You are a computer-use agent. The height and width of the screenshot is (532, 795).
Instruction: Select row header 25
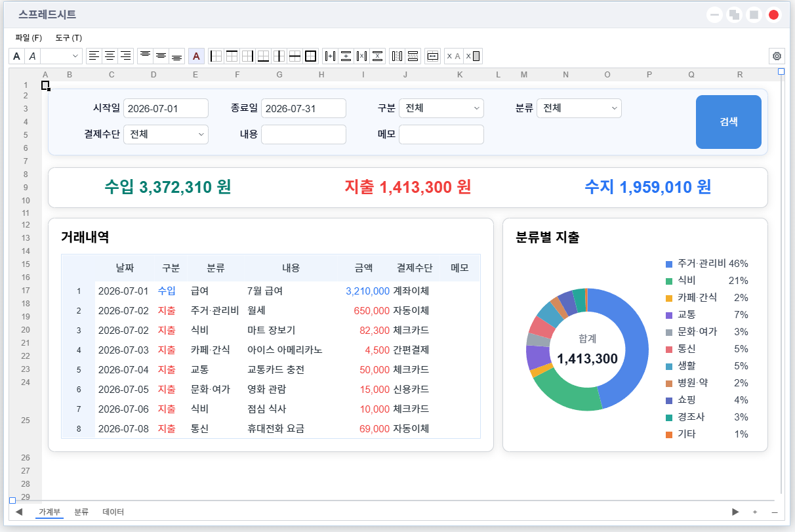click(26, 420)
